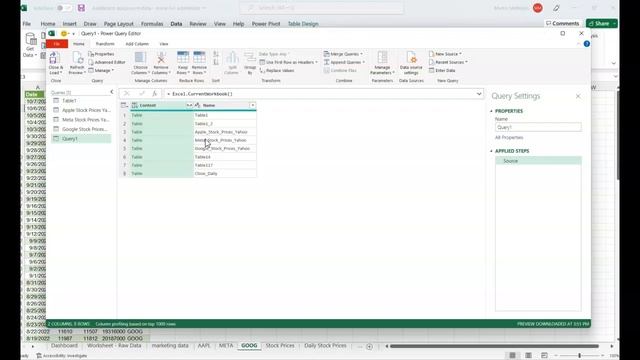Open Manage query dropdown
This screenshot has width=640, height=360.
coord(101,70)
